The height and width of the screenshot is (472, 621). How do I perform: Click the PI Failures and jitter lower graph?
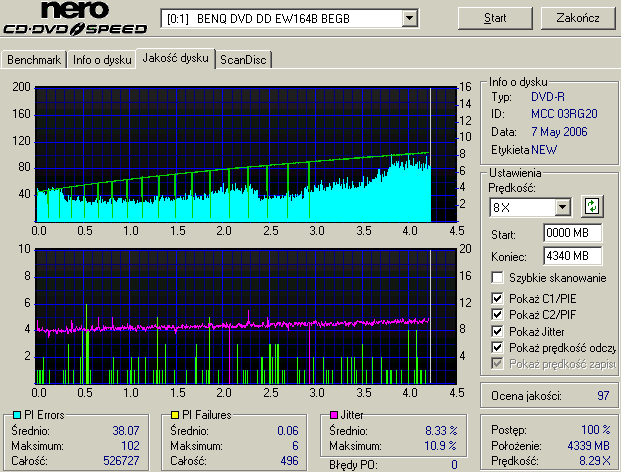pos(246,316)
